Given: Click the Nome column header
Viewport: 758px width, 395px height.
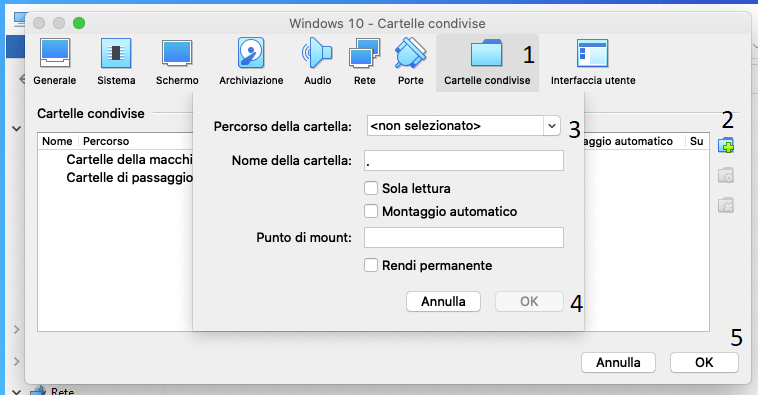Looking at the screenshot, I should click(x=58, y=141).
